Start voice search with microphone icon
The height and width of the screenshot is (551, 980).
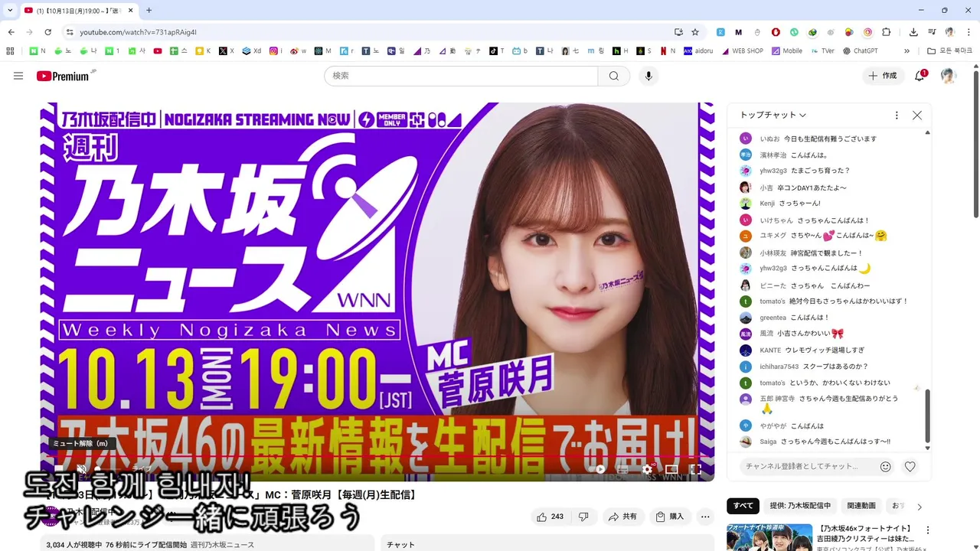pos(649,76)
